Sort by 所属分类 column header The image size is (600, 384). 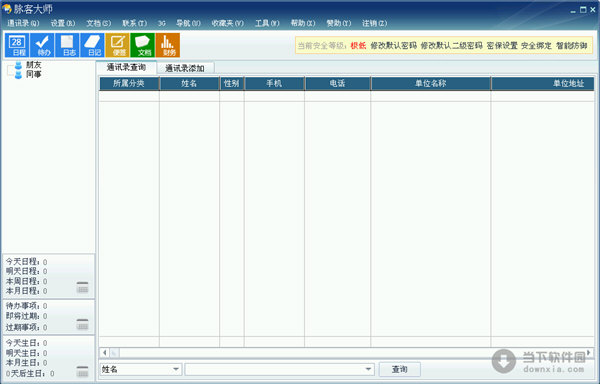(129, 83)
